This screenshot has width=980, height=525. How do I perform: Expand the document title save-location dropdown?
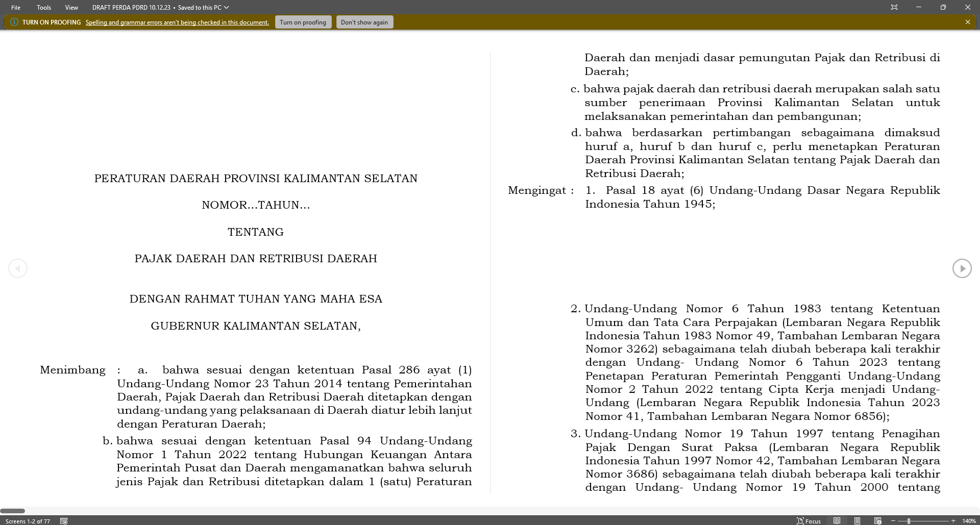click(x=227, y=8)
